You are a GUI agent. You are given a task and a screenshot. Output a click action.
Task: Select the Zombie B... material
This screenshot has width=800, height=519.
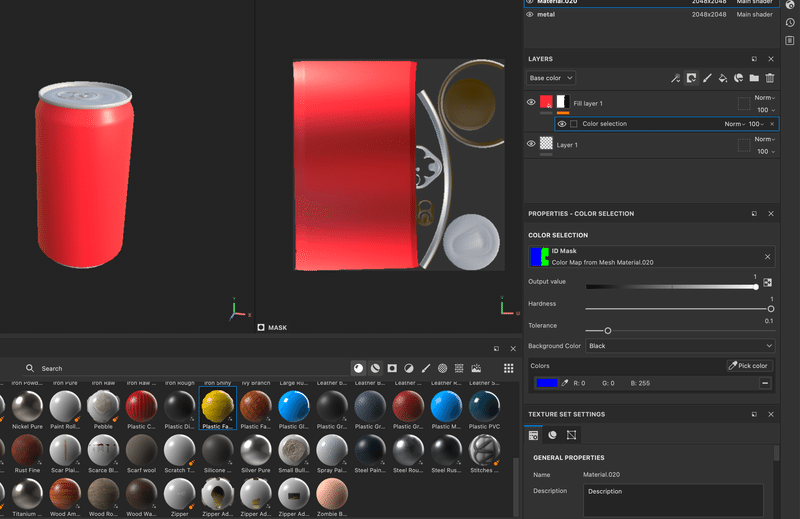[x=332, y=497]
